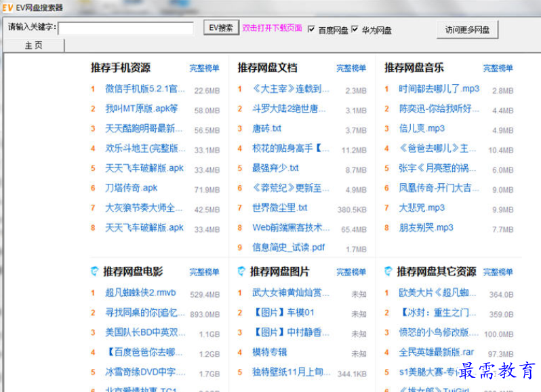Click the shield icon beside 推荐网盘其它资源
Screen dimensions: 541x392
[388, 271]
